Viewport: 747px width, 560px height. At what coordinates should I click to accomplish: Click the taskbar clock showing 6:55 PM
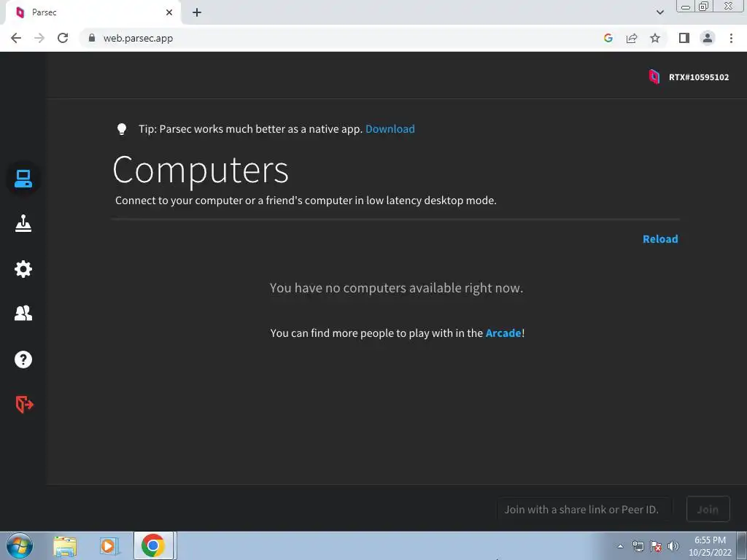tap(710, 546)
